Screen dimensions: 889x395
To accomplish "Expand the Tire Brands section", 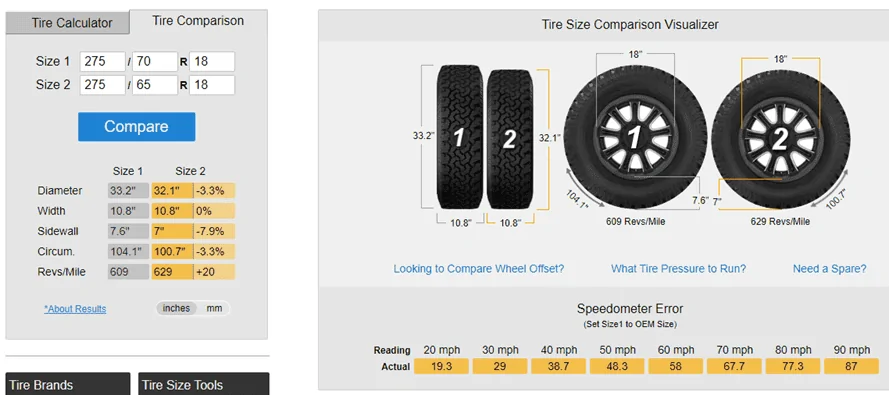I will [x=68, y=384].
